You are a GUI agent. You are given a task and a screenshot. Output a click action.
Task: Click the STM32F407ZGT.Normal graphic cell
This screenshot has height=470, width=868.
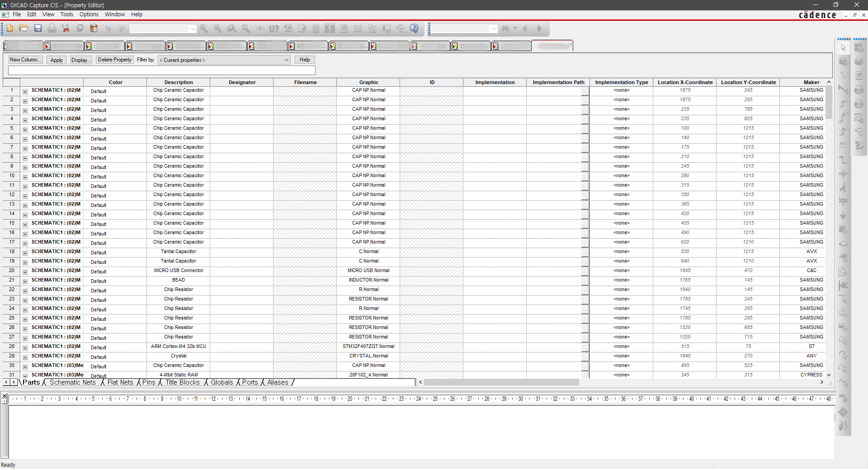pos(368,347)
